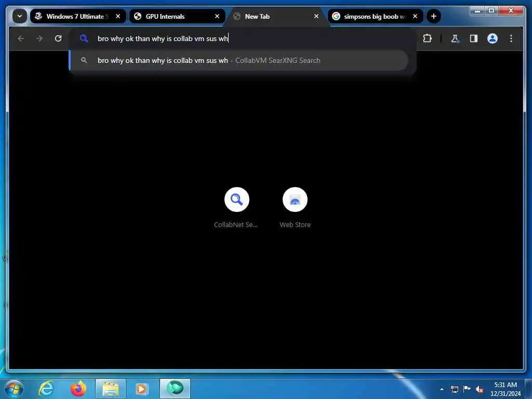Switch to the Windows 7 Ultimate tab
Viewport: 532px width, 399px height.
coord(78,16)
